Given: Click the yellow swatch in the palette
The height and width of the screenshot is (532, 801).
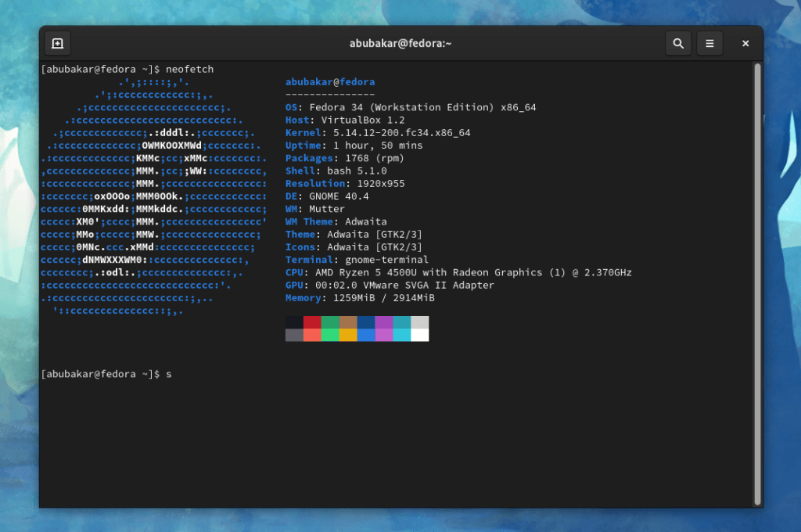Looking at the screenshot, I should (x=348, y=336).
